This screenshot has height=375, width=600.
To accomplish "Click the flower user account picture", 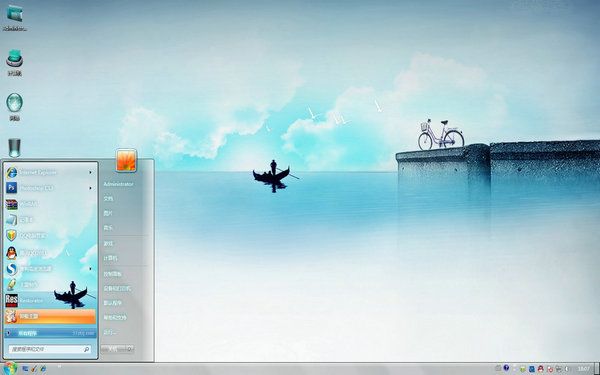I will (x=126, y=160).
